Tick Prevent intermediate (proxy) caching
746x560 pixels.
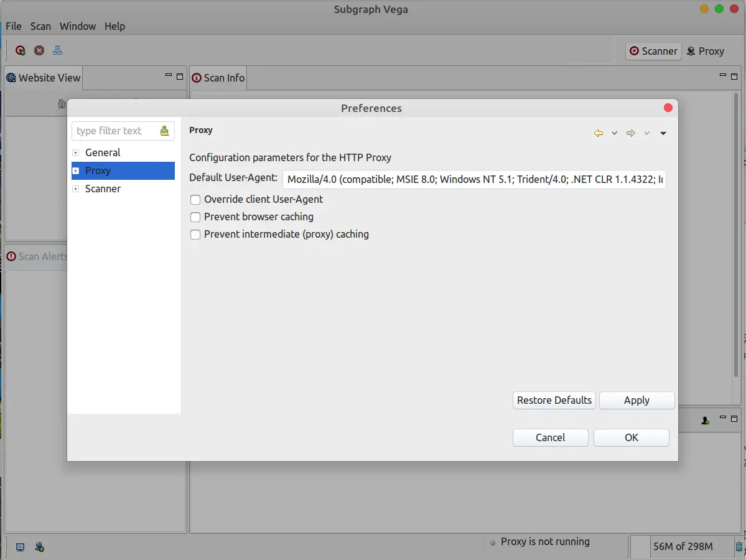pos(195,235)
